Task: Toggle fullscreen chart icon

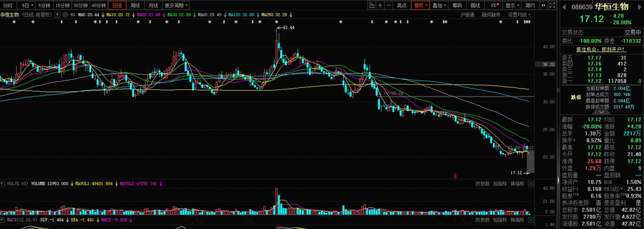Action: 553,5
